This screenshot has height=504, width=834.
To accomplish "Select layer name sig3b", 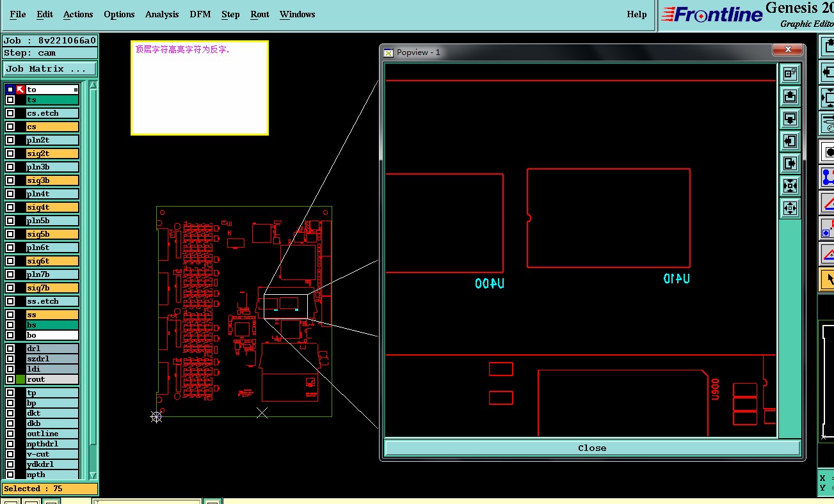I will [52, 180].
